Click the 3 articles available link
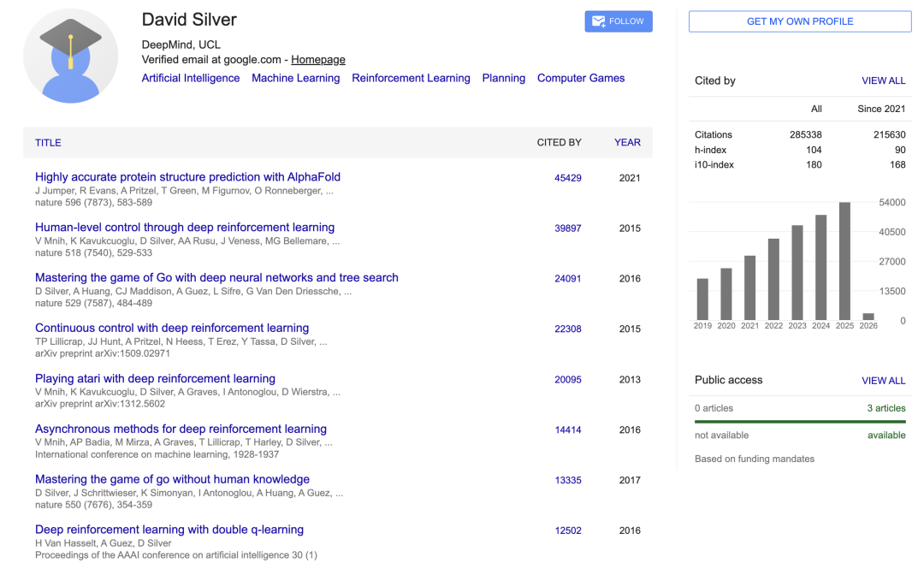924x569 pixels. coord(885,408)
